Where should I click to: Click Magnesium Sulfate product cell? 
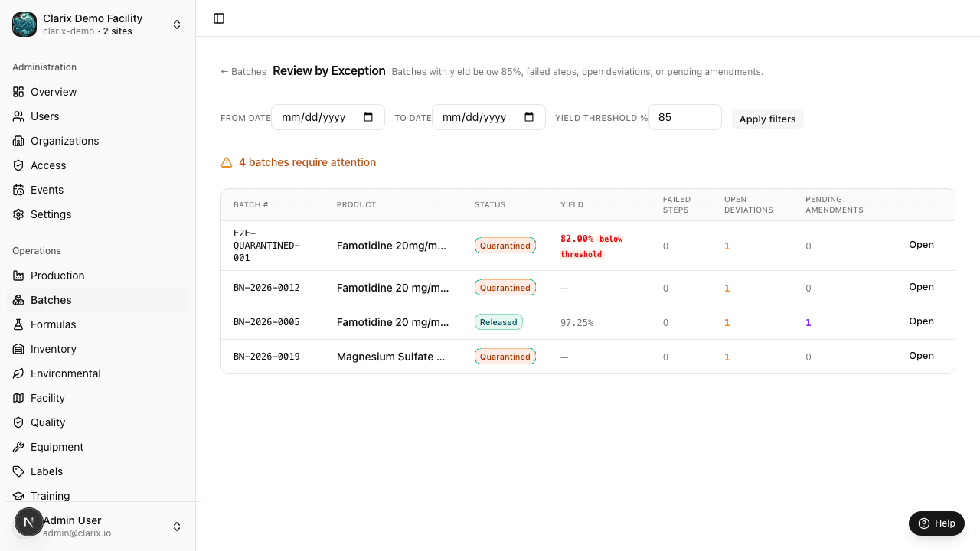click(x=391, y=357)
